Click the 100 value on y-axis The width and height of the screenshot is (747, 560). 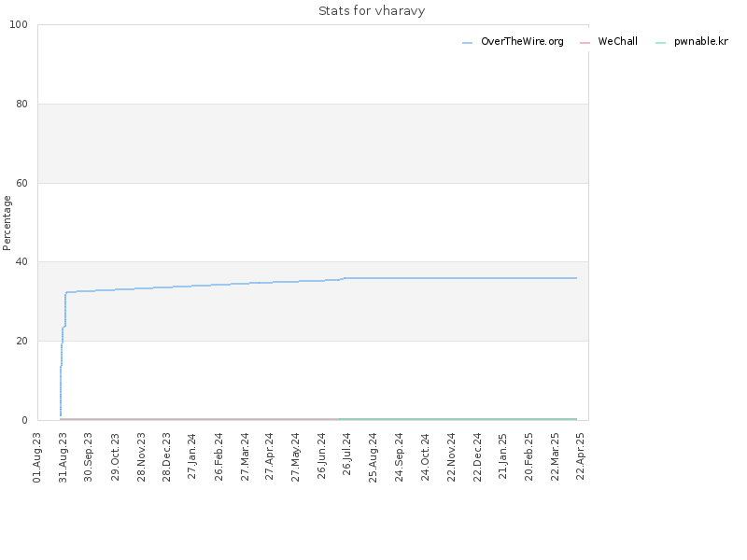19,25
